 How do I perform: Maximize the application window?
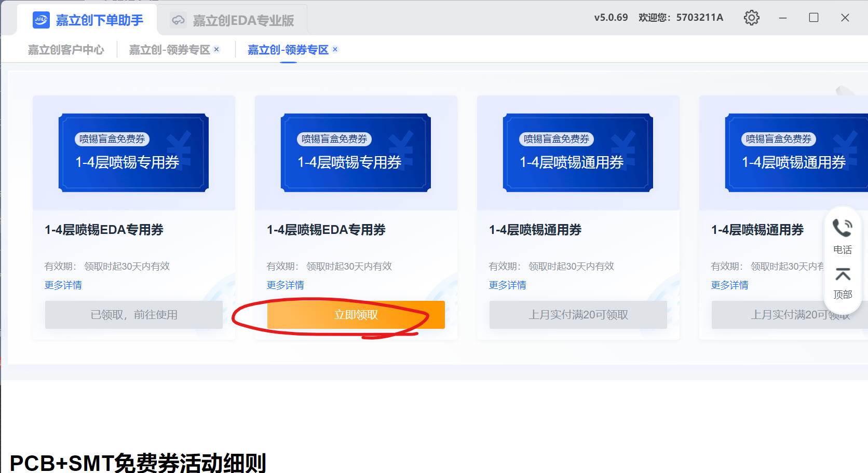814,18
